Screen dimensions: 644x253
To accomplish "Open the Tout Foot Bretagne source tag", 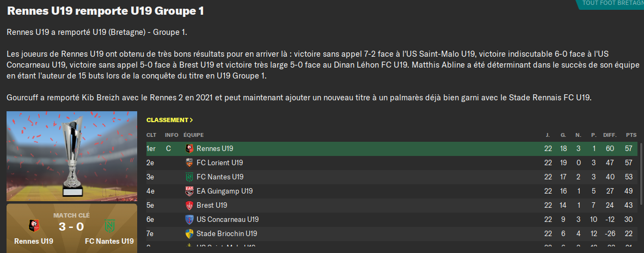I will 612,3.
